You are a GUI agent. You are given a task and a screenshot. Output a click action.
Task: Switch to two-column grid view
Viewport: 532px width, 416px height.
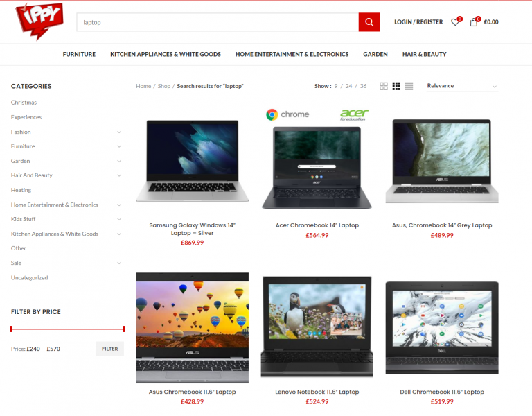tap(384, 87)
